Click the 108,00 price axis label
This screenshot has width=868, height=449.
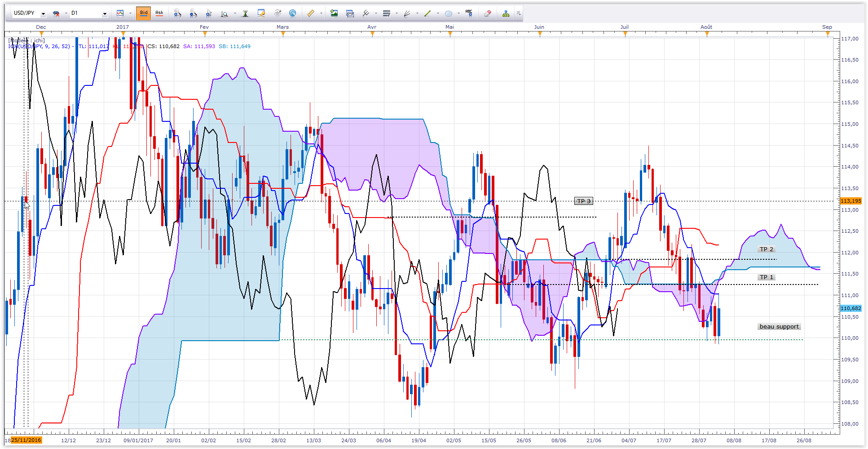point(850,424)
